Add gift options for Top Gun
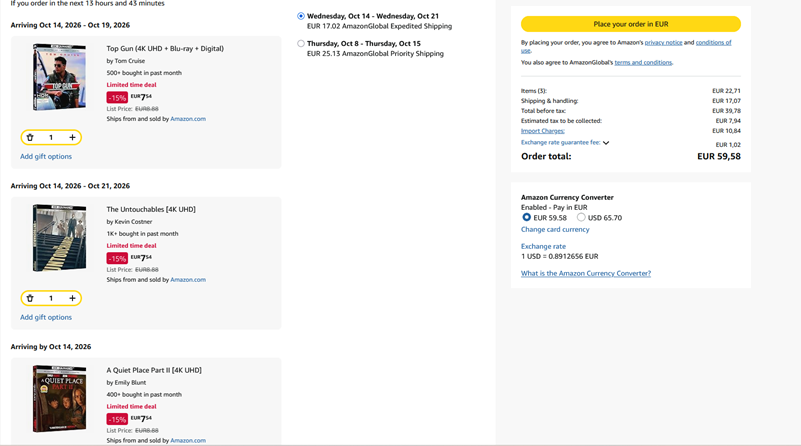Screen dimensions: 801x446 tap(46, 156)
